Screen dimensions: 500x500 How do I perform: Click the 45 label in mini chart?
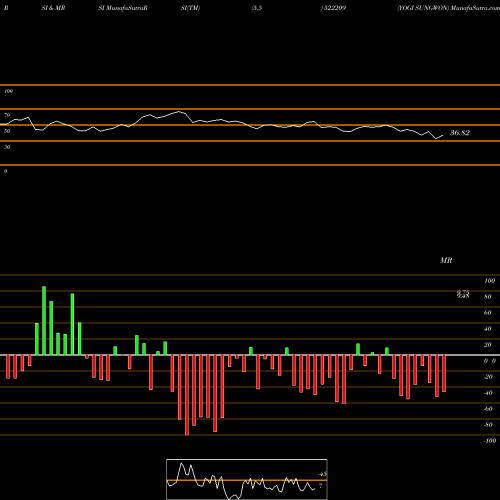coord(322,474)
